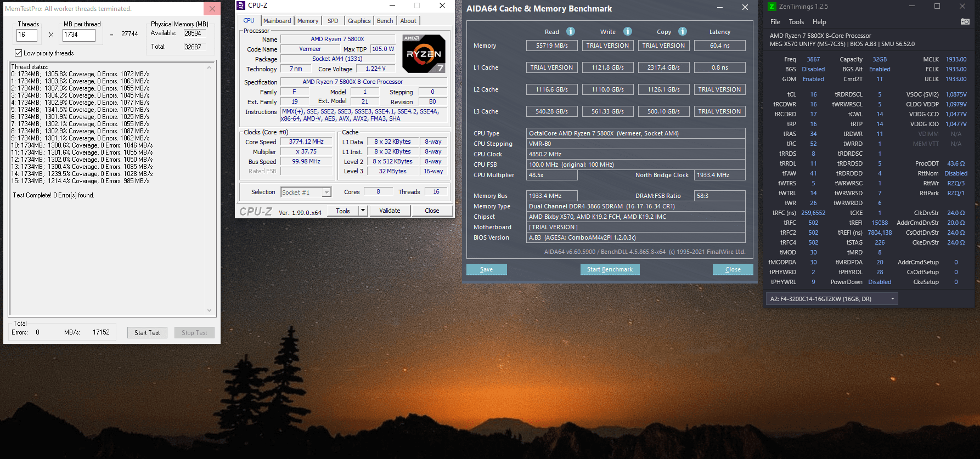980x459 pixels.
Task: Click the North Bridge Clock 1933.4 MHz value
Action: [x=719, y=175]
